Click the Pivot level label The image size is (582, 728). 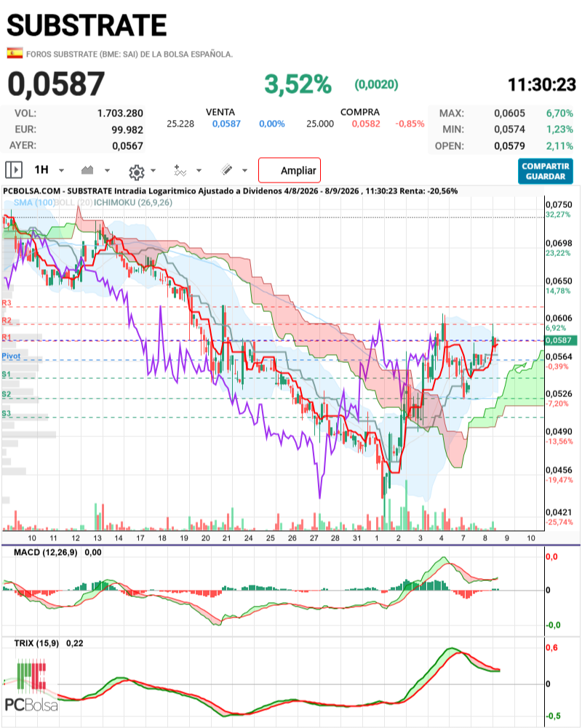click(x=11, y=356)
